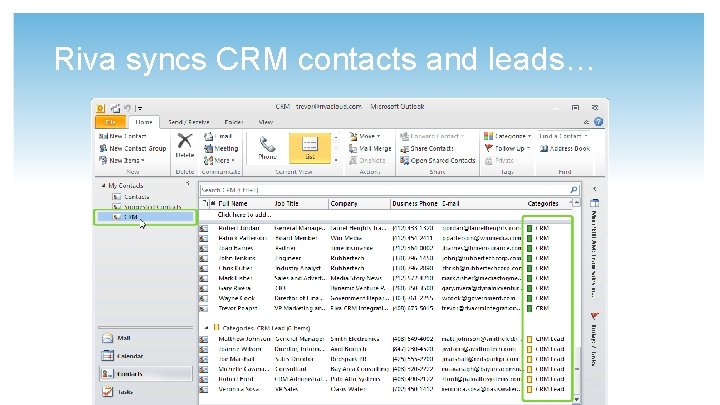The width and height of the screenshot is (720, 405).
Task: Minimize the navigation pane
Action: click(x=188, y=184)
